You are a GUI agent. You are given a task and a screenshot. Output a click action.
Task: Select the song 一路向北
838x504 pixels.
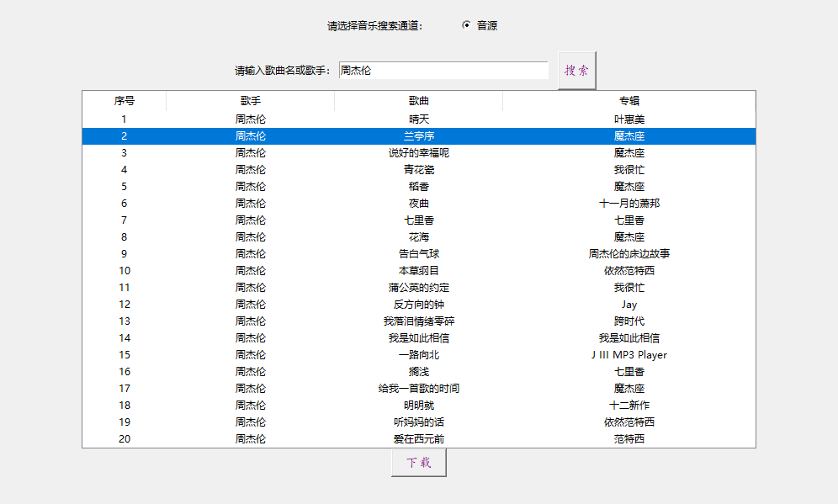tap(418, 354)
